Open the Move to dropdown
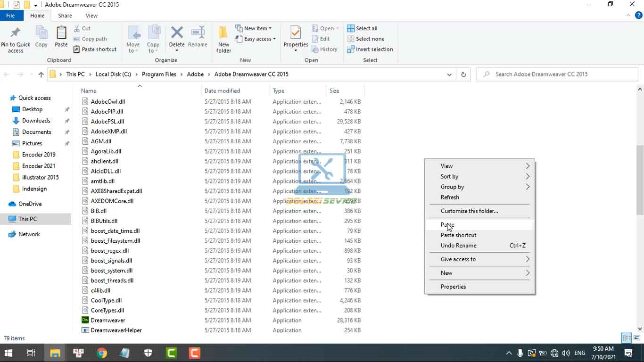 (133, 40)
